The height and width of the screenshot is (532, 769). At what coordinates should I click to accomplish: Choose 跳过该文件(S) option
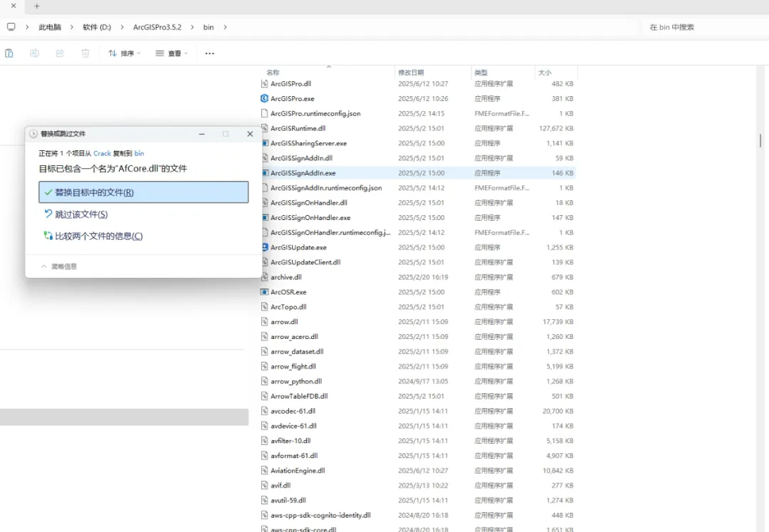[76, 214]
